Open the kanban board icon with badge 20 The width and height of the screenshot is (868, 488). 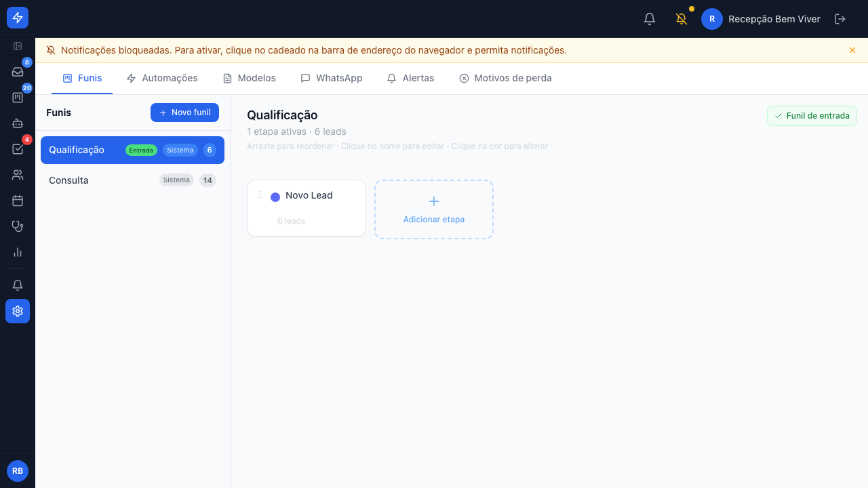(x=18, y=98)
